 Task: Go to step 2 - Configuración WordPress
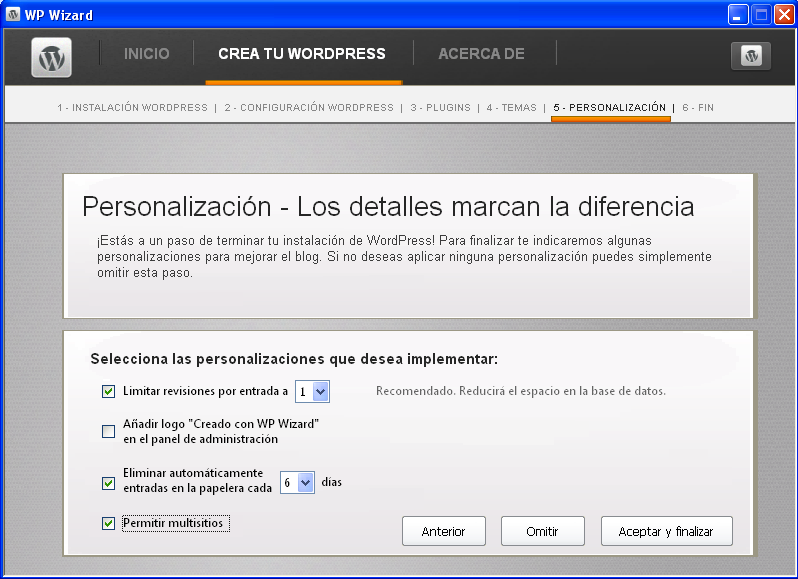coord(309,107)
